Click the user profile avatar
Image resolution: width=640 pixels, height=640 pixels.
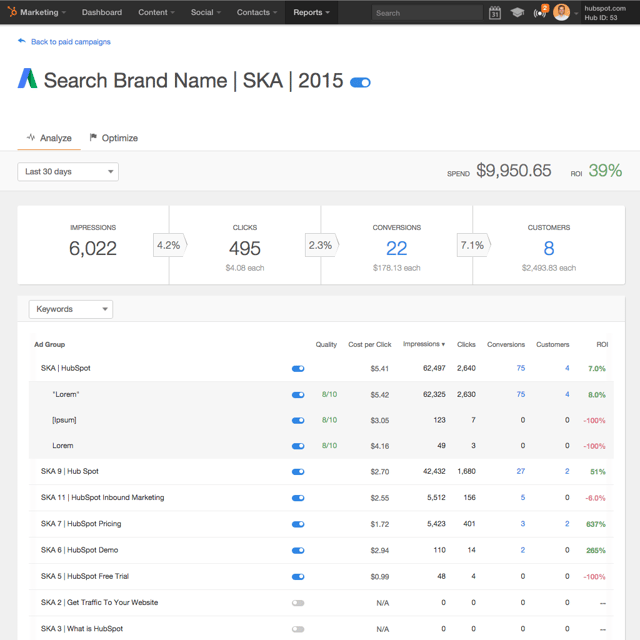(x=563, y=13)
